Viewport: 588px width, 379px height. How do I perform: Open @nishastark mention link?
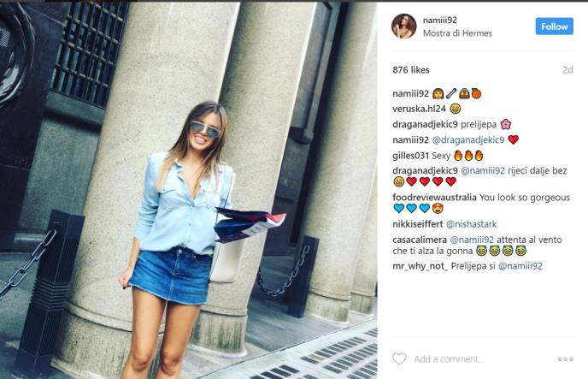(x=472, y=224)
